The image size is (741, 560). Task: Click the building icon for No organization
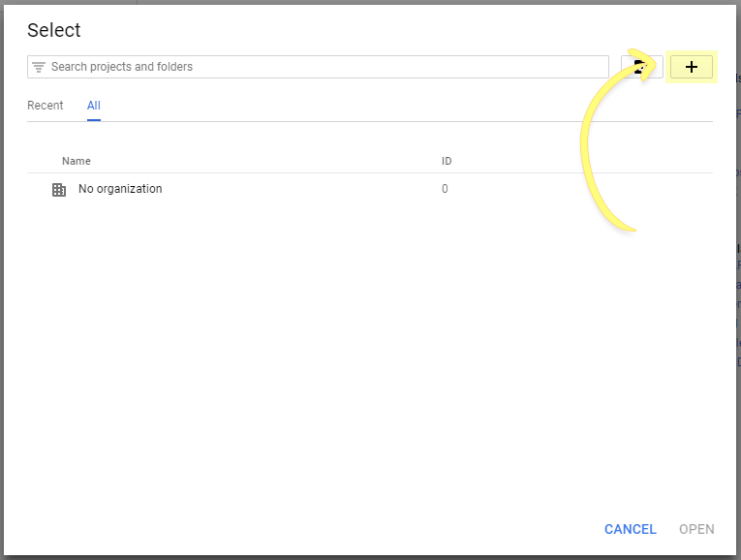[x=59, y=190]
